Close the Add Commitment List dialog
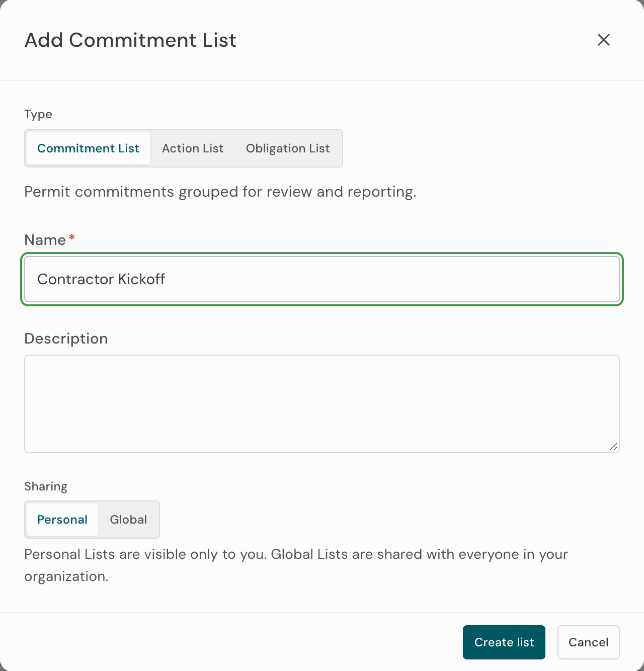Image resolution: width=644 pixels, height=671 pixels. point(603,40)
